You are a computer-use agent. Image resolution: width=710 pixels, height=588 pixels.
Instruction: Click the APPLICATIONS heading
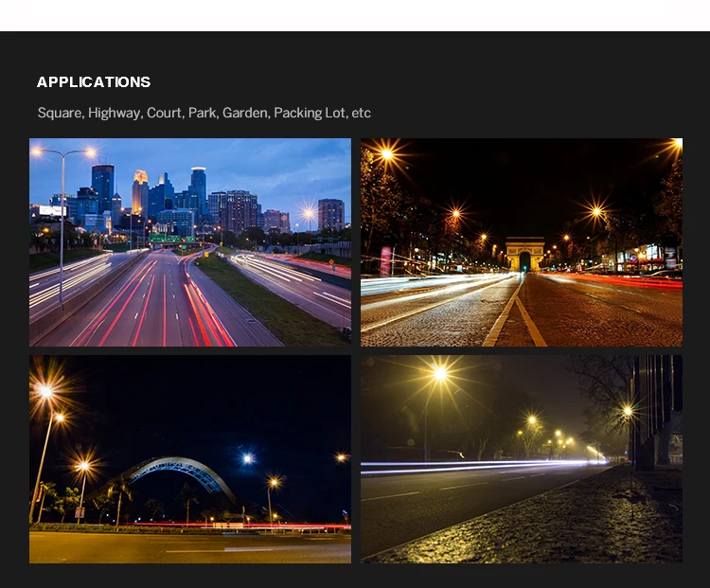(94, 82)
